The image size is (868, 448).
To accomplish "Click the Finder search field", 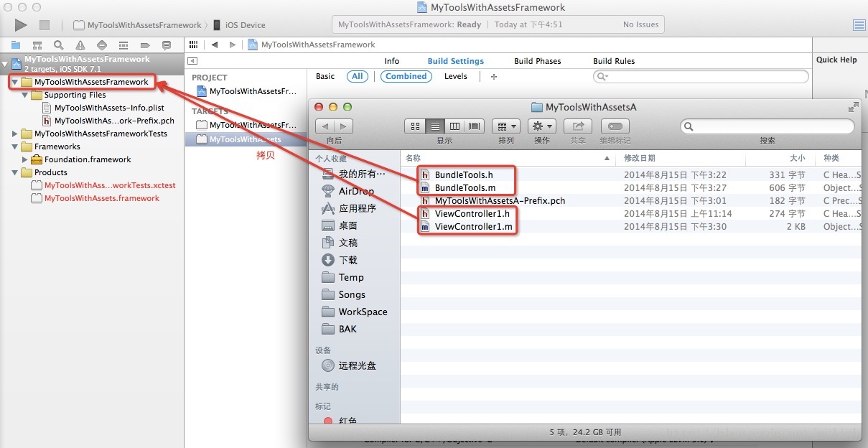I will tap(767, 126).
